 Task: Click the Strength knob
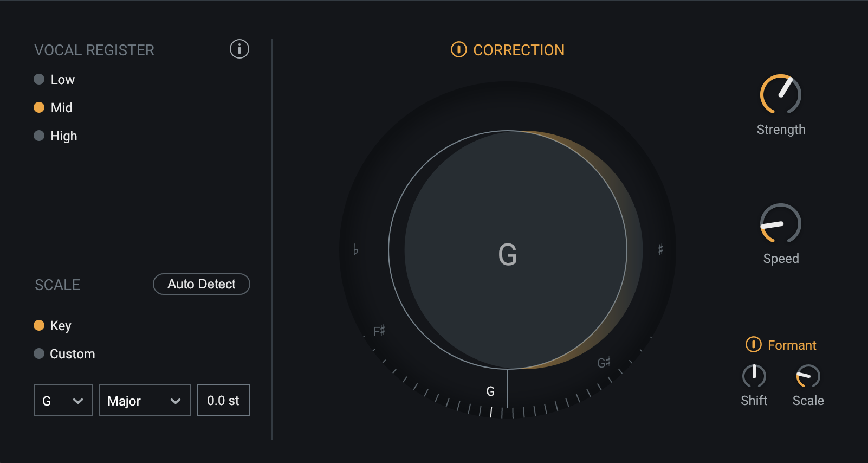tap(781, 96)
